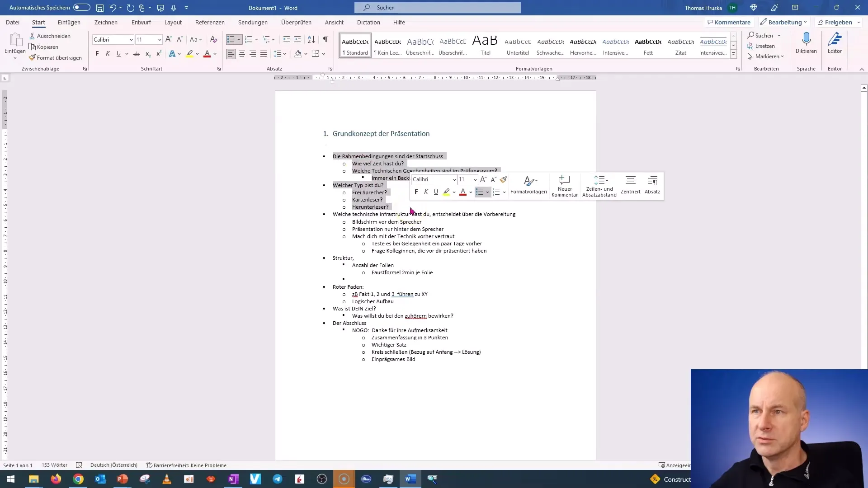Switch to Layout tab
Viewport: 868px width, 488px height.
(x=173, y=22)
